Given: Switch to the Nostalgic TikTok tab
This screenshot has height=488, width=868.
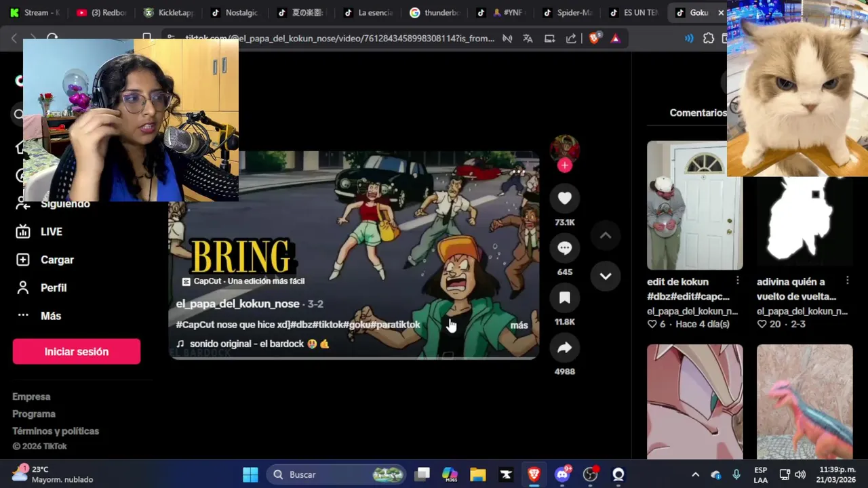Looking at the screenshot, I should tap(235, 12).
